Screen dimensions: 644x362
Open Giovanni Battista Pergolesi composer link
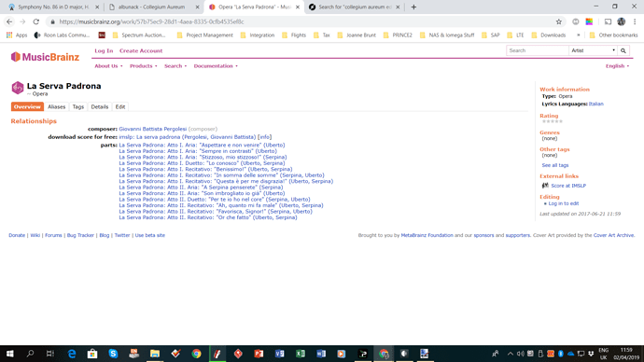(153, 129)
